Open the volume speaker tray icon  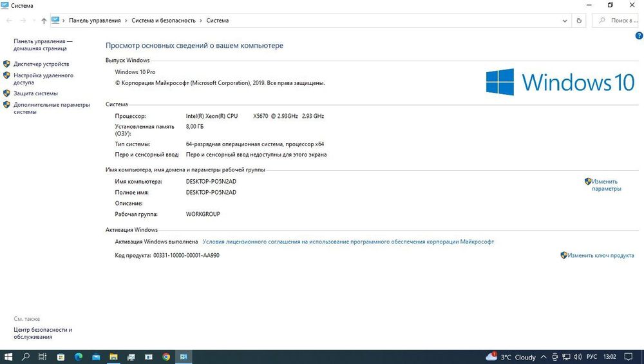(x=578, y=357)
